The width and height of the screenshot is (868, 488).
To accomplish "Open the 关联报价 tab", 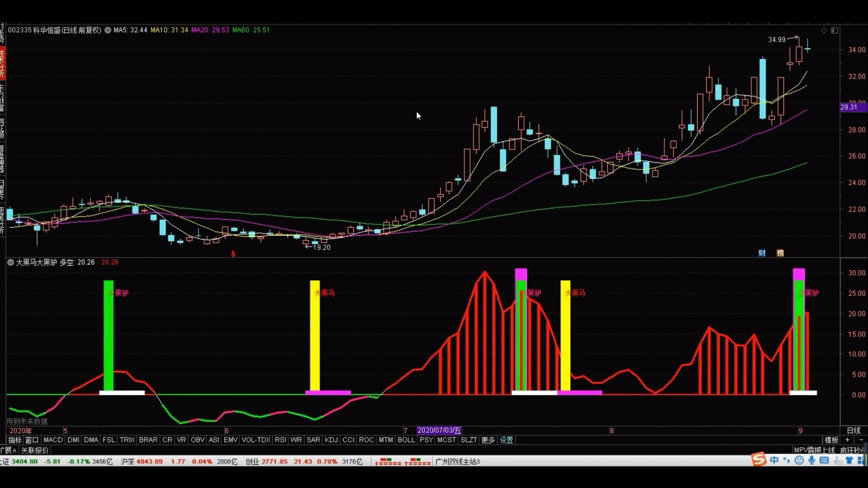I will point(35,450).
